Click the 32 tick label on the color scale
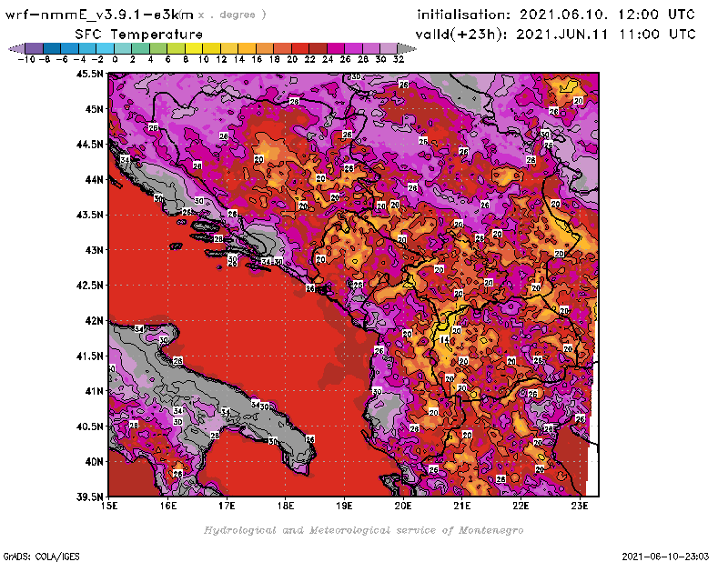 point(399,59)
